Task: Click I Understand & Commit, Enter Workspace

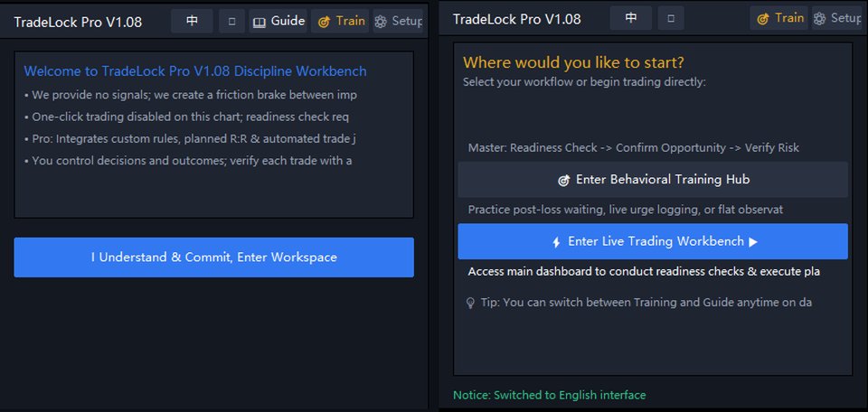Action: [x=213, y=257]
